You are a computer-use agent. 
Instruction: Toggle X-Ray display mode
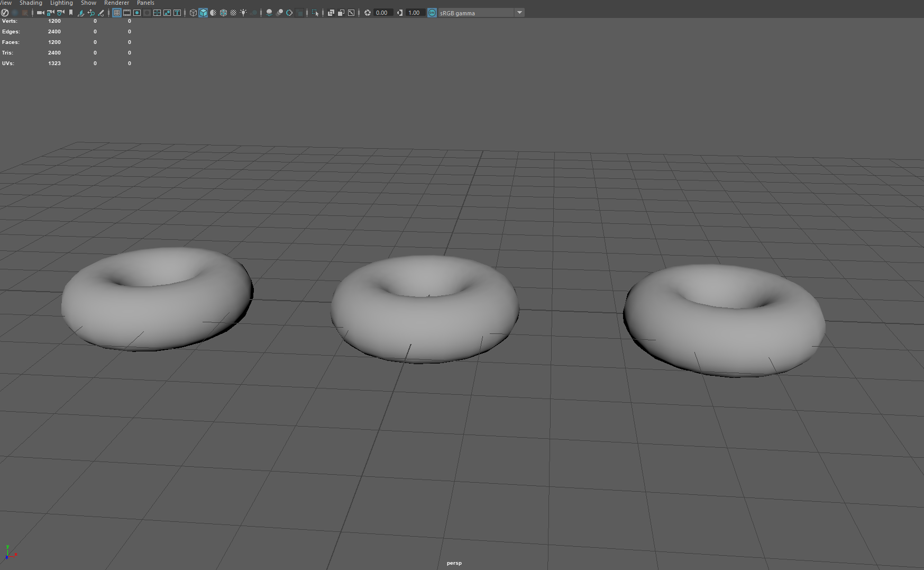(x=330, y=13)
